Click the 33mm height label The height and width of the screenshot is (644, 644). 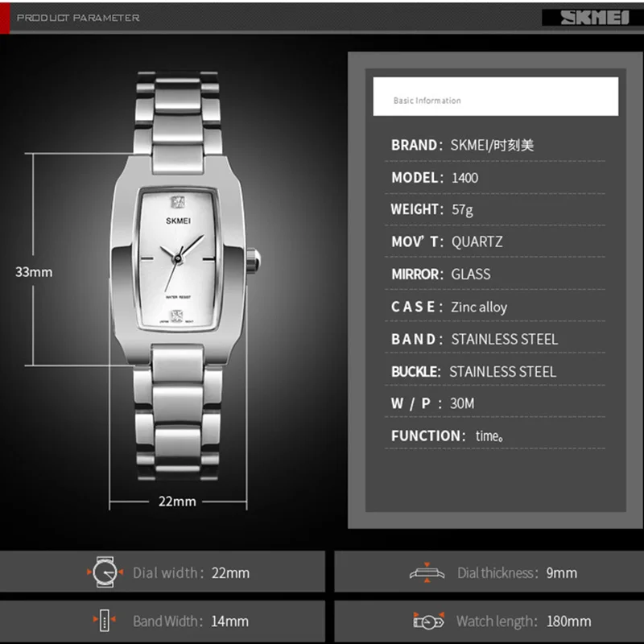tap(34, 272)
